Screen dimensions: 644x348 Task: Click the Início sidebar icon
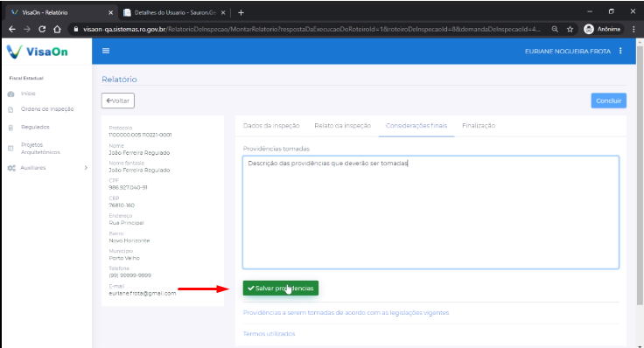pos(11,94)
